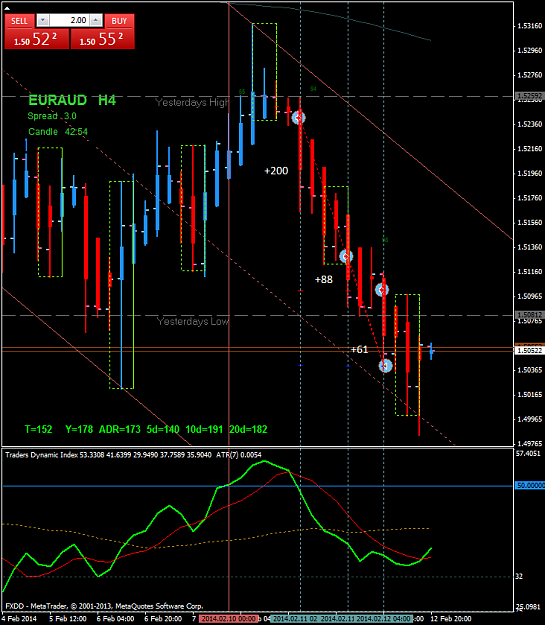Collapse the one-click trading panel triangle
Viewport: 545px width, 625px height.
(x=7, y=8)
